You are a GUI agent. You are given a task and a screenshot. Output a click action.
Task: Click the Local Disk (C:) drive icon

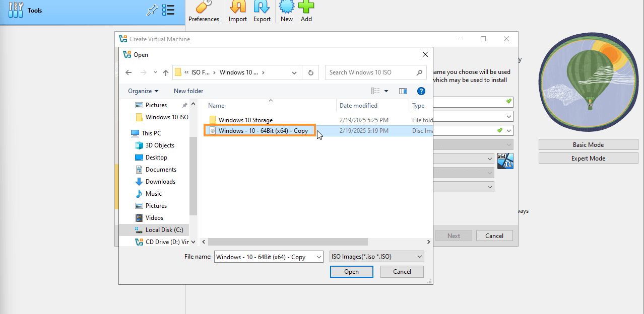click(x=139, y=230)
